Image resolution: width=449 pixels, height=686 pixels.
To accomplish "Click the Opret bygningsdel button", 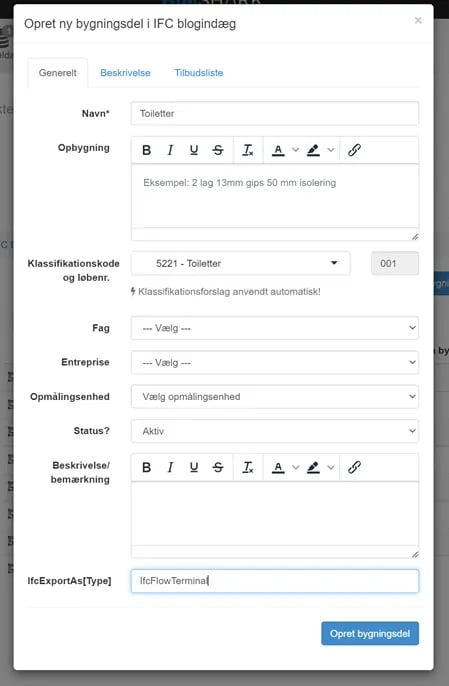I will tap(370, 634).
